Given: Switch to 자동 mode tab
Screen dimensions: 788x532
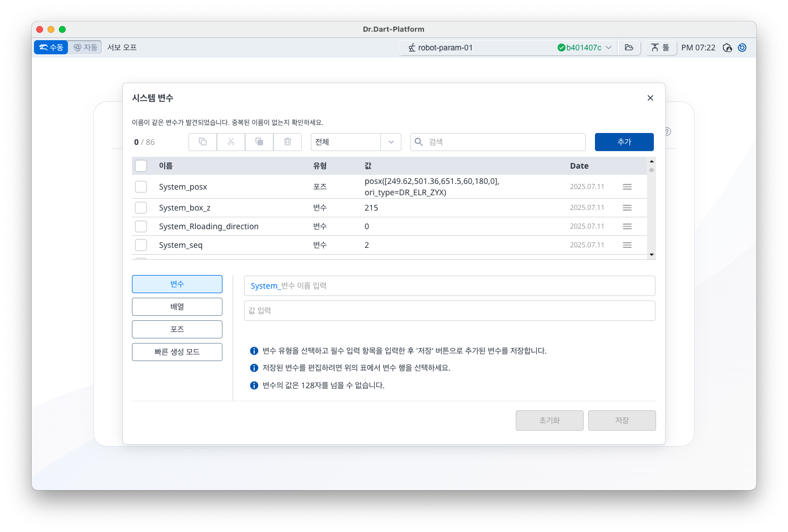Looking at the screenshot, I should coord(85,48).
